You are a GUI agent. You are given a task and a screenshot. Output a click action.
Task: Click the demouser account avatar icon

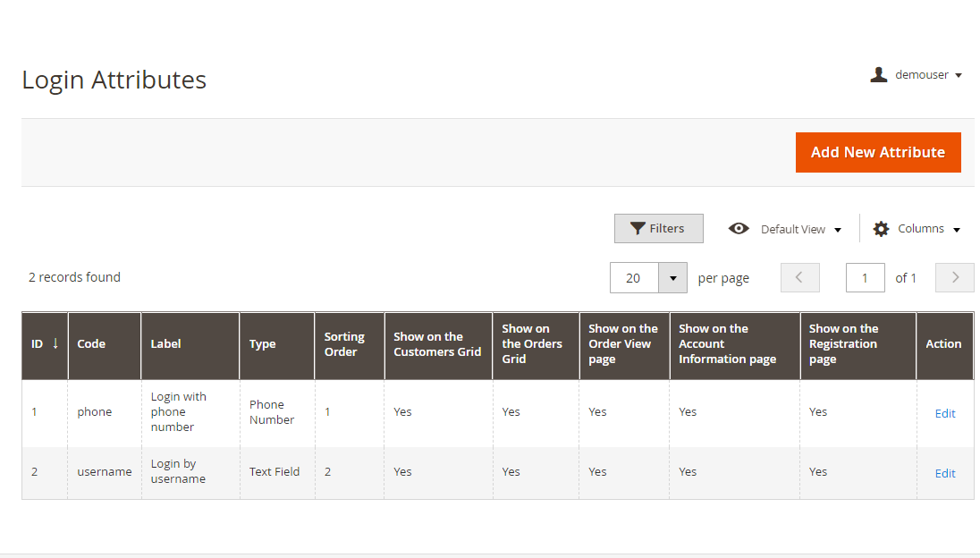[879, 75]
